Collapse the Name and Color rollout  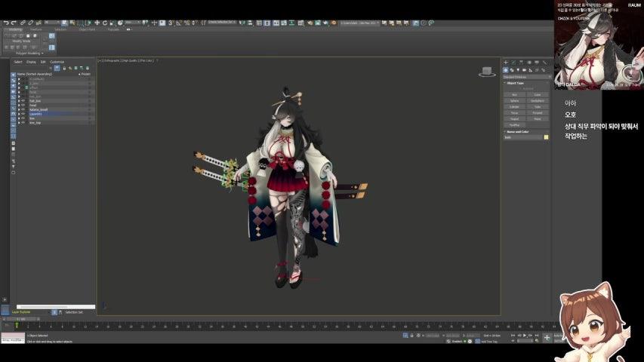[x=526, y=132]
